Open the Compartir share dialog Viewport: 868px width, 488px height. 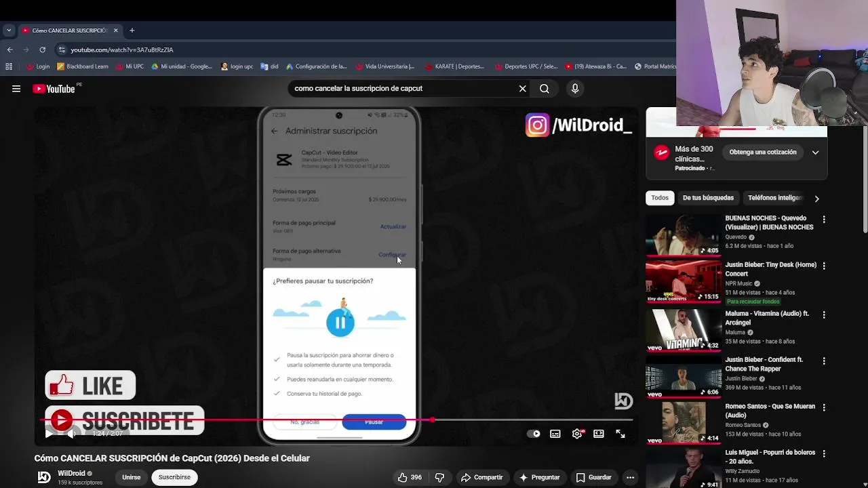[x=481, y=477]
